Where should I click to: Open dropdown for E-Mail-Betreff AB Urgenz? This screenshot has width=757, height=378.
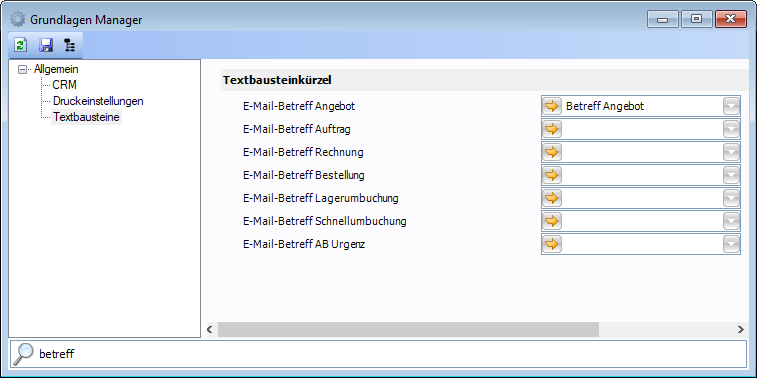(x=731, y=244)
